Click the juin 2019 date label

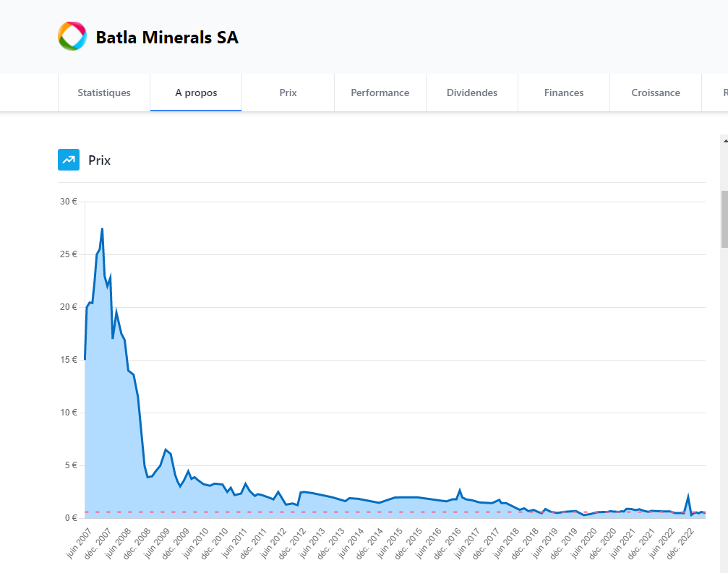tap(545, 543)
